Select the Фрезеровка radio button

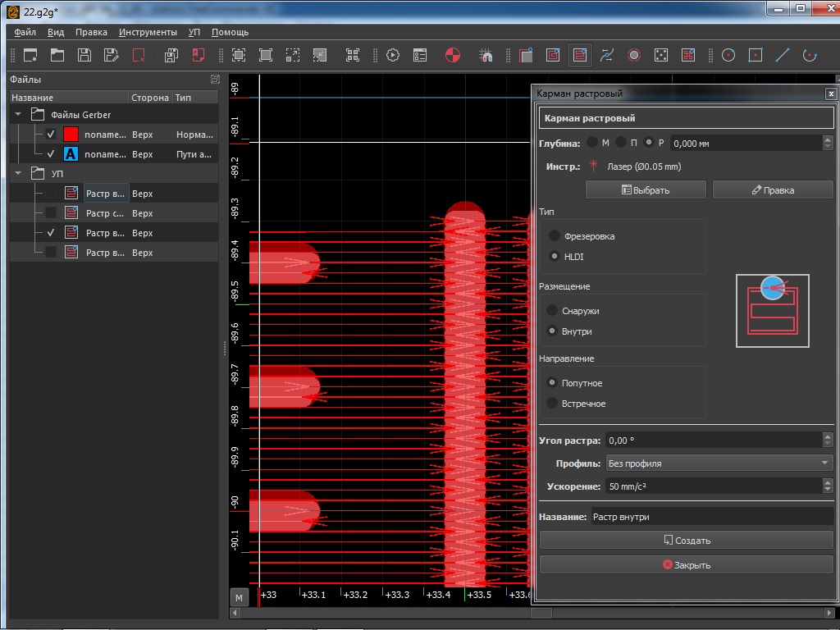tap(555, 236)
